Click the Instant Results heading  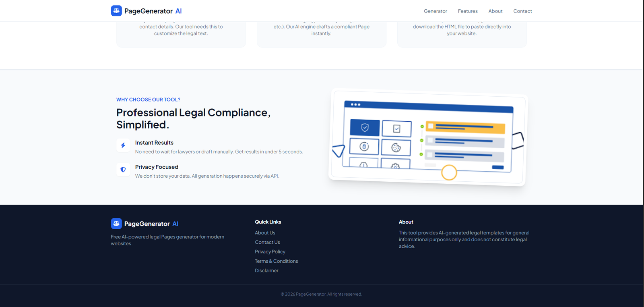(x=154, y=143)
